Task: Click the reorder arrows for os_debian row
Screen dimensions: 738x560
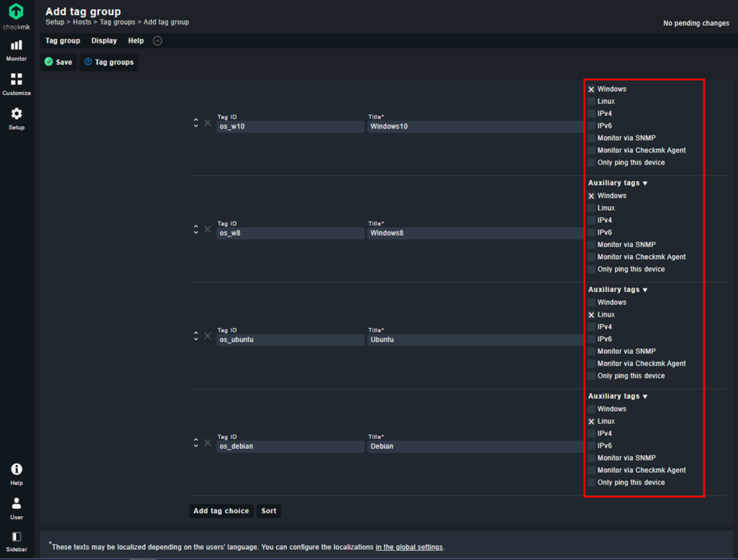Action: (x=196, y=443)
